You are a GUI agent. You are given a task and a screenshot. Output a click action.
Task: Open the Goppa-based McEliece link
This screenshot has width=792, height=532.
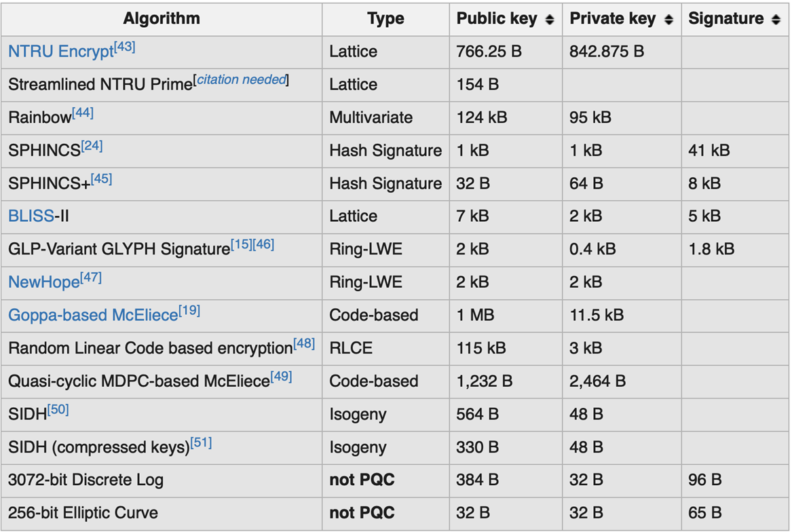tap(93, 316)
